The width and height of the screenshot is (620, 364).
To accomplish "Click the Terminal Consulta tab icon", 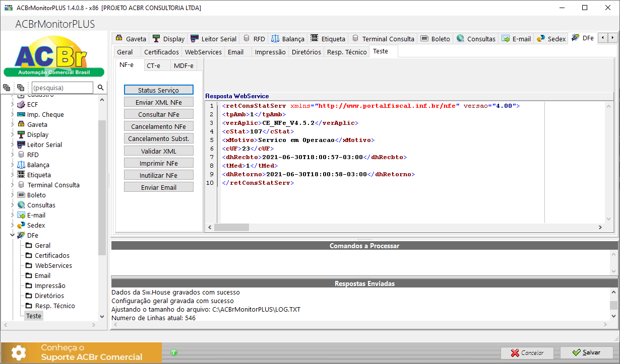I will coord(355,38).
